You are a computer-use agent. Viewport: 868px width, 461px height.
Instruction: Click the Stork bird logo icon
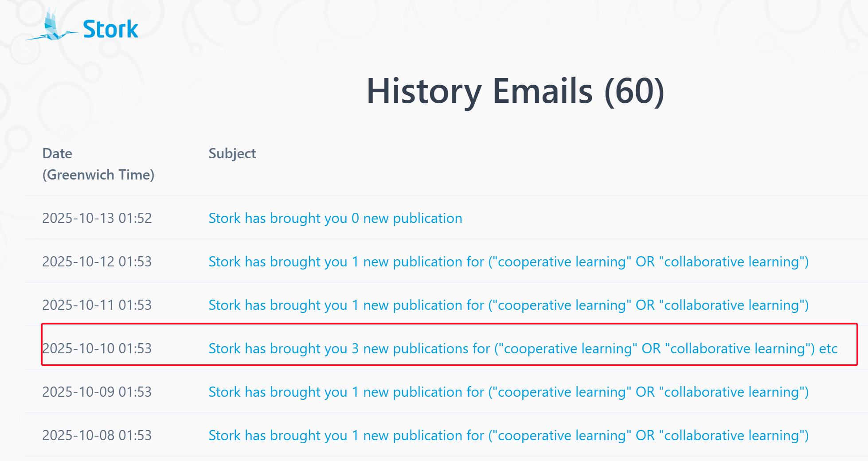pyautogui.click(x=52, y=27)
